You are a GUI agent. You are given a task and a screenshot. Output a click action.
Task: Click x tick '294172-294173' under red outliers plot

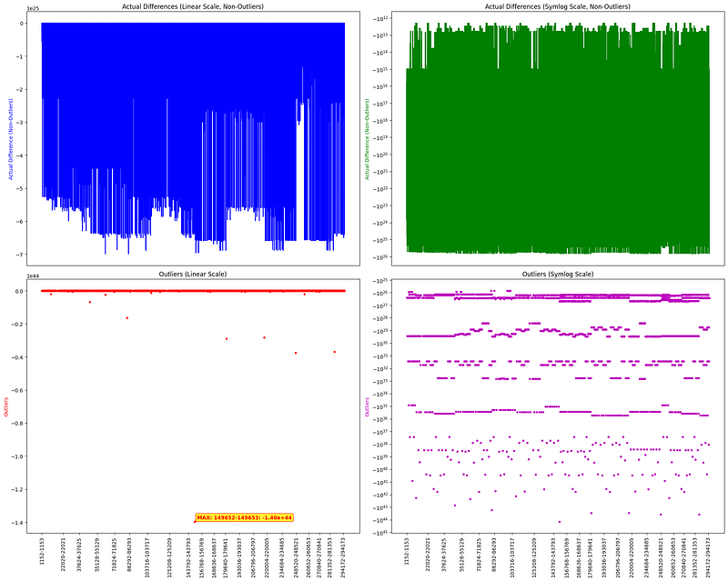[x=343, y=556]
